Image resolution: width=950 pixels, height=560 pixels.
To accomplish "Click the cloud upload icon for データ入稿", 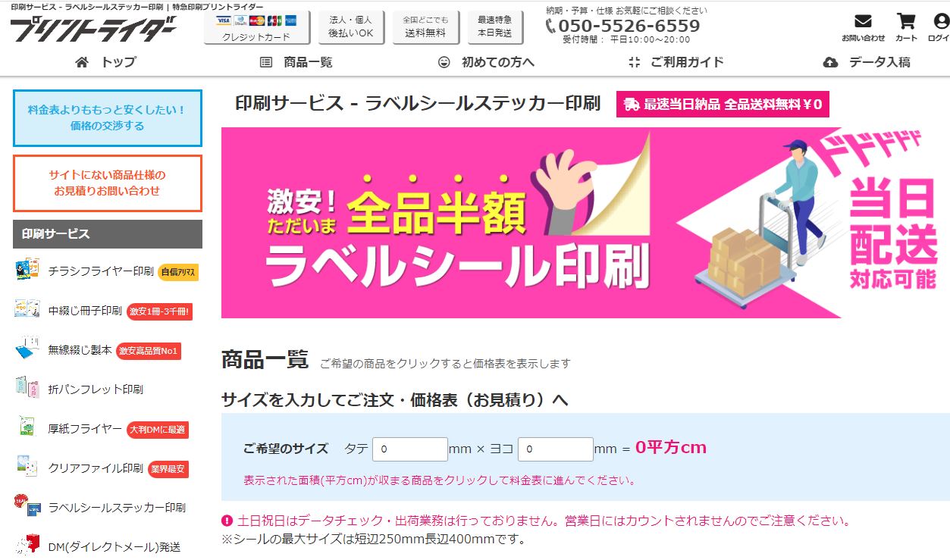I will (830, 62).
